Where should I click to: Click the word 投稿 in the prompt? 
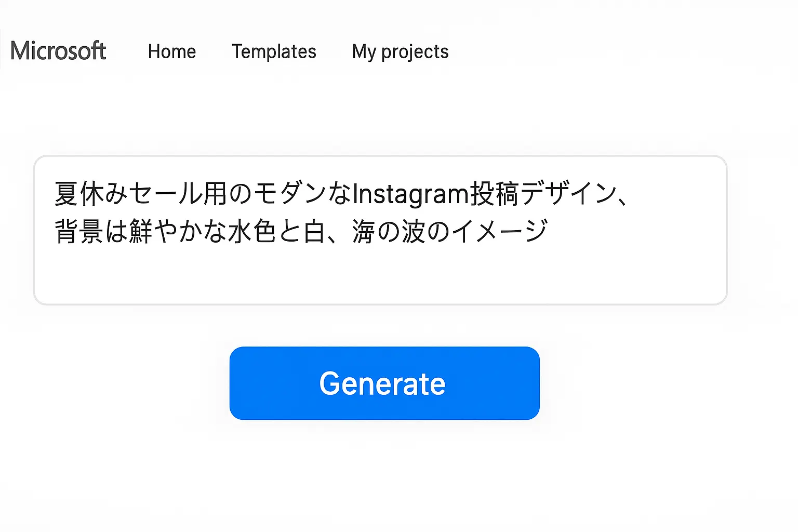(x=494, y=194)
